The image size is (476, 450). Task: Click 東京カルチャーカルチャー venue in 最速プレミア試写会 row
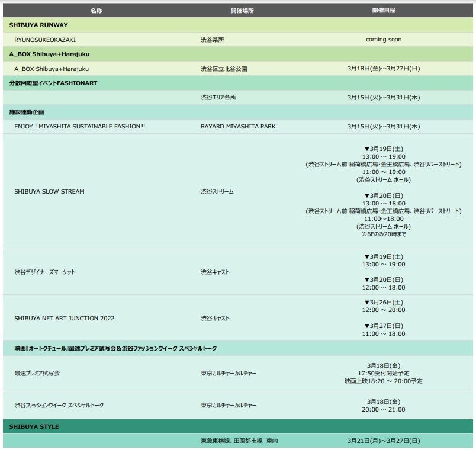click(x=229, y=374)
